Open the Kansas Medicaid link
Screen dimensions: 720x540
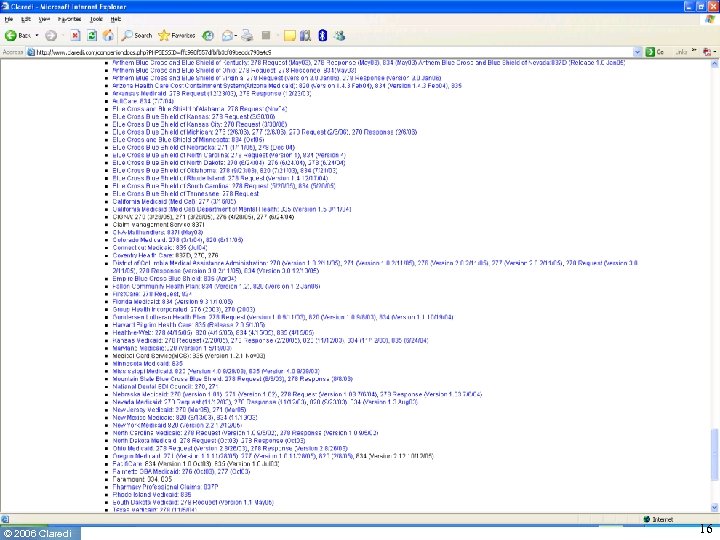point(270,340)
